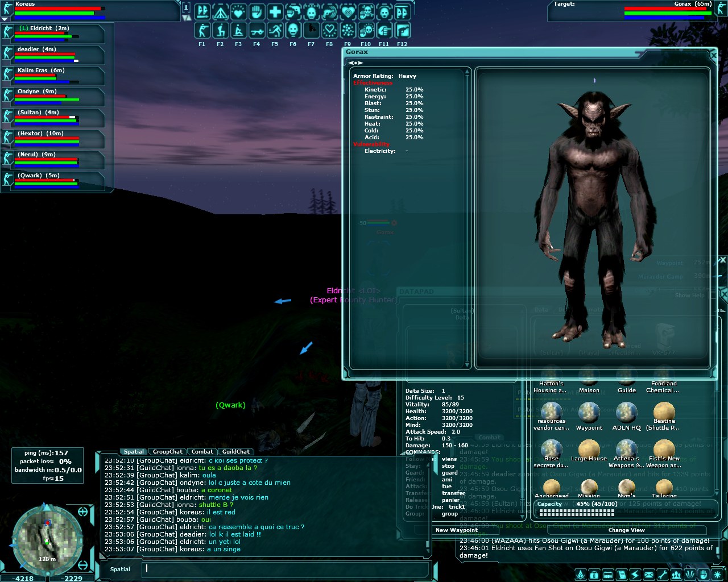
Task: Use the face mask ability on F6
Action: (x=293, y=30)
